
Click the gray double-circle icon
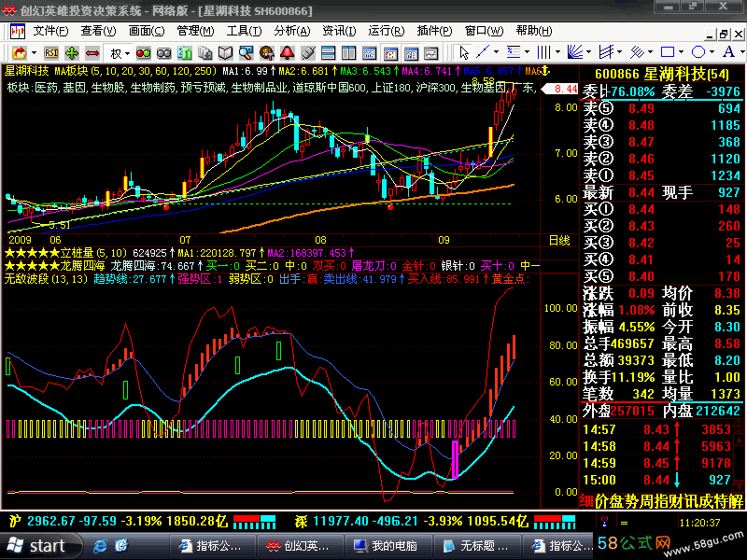(x=164, y=52)
